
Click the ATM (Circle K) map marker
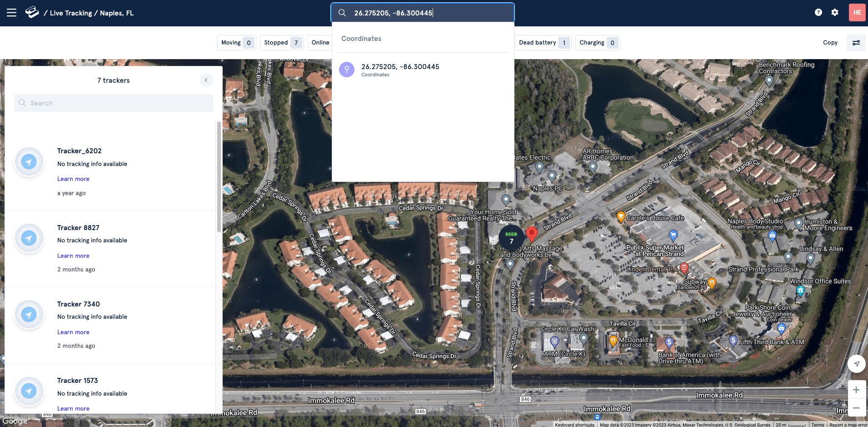(554, 342)
